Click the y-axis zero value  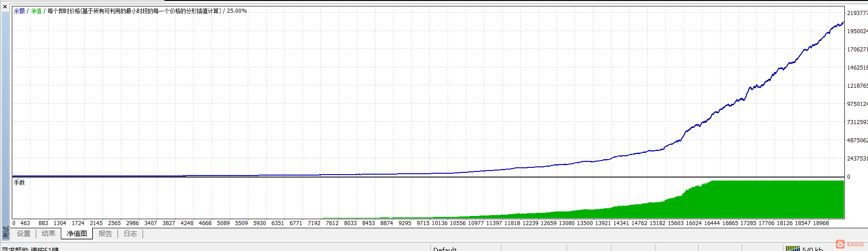(x=848, y=177)
